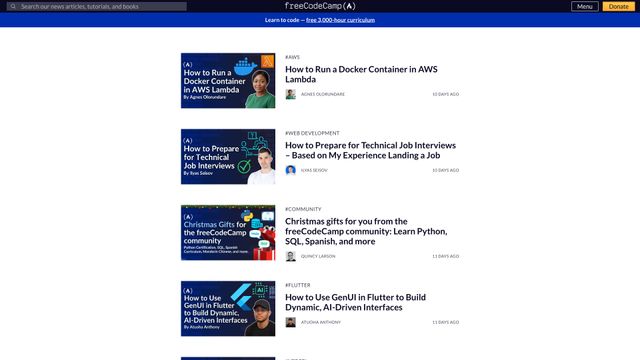Open article How to Prepare for Technical Job Interviews
This screenshot has height=360, width=640.
pyautogui.click(x=371, y=150)
